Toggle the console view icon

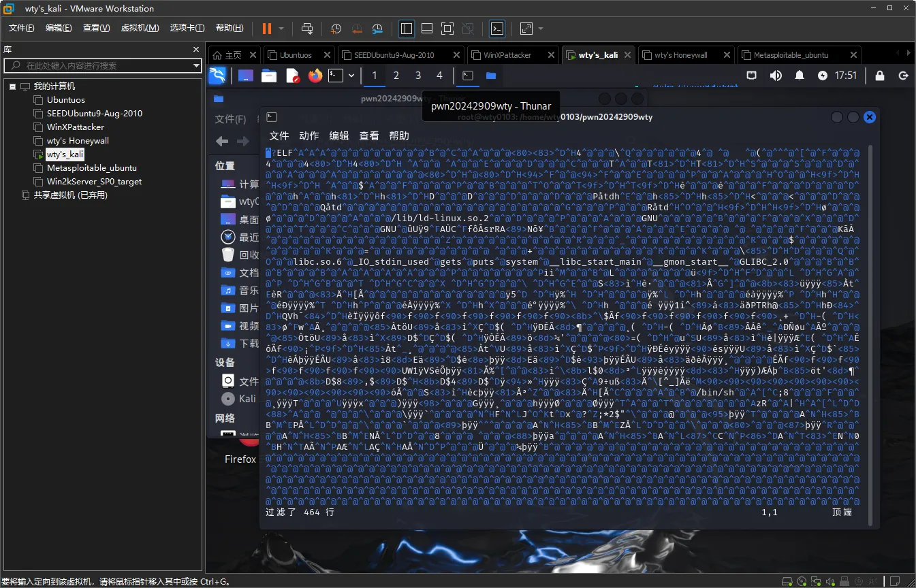(x=498, y=29)
